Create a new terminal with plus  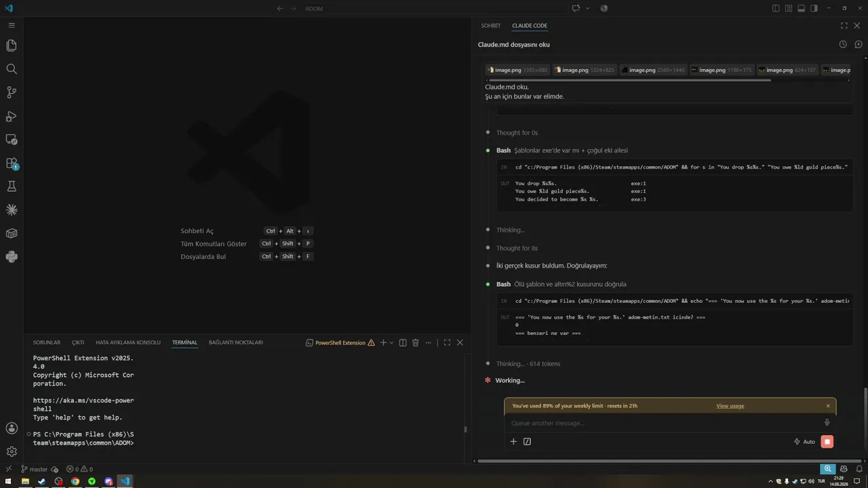click(383, 343)
